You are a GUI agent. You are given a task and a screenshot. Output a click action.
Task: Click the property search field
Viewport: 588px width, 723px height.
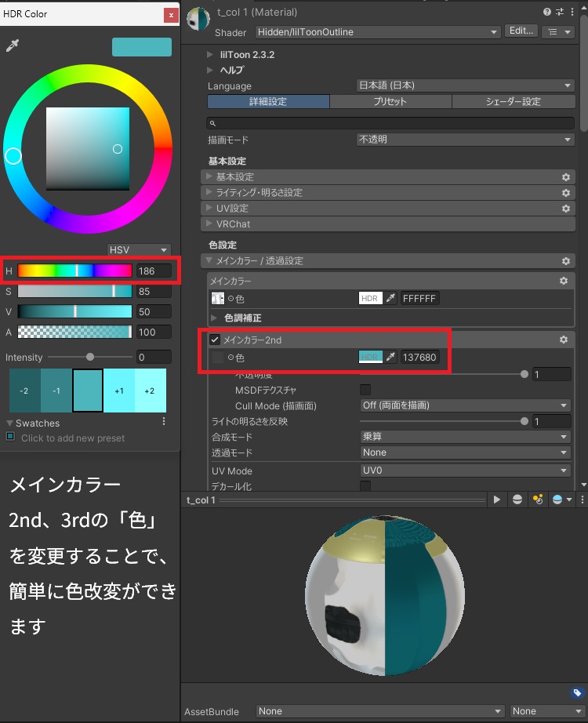pos(390,123)
